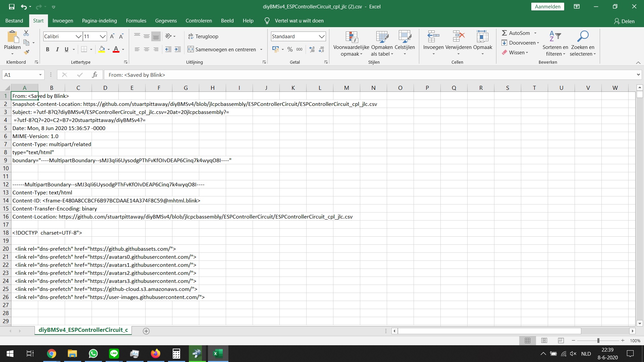Viewport: 644px width, 362px height.
Task: Toggle bold formatting
Action: [48, 49]
